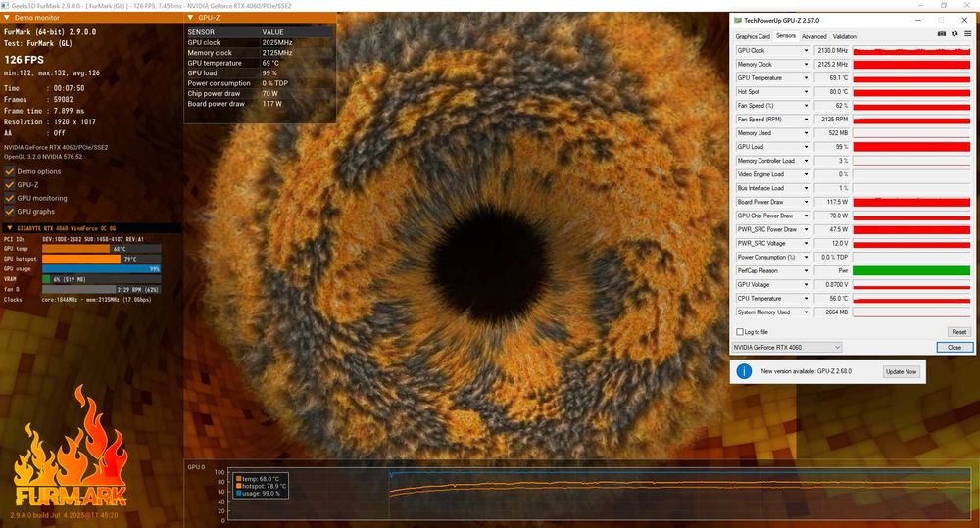Click the Geeks3D FurMark title bar icon

point(6,6)
